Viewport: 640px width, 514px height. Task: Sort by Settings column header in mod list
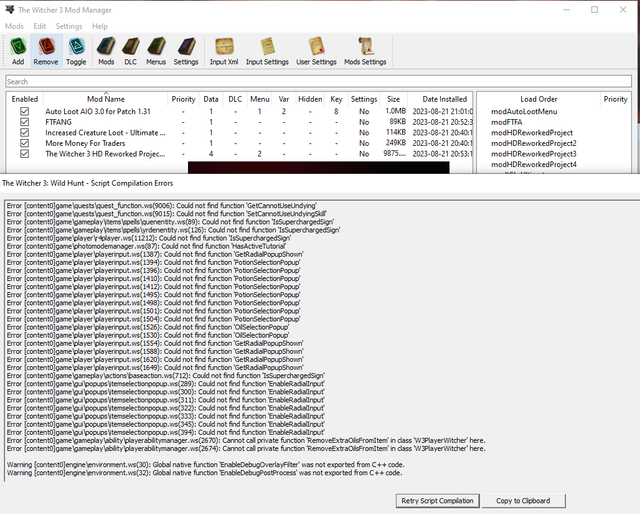[364, 99]
